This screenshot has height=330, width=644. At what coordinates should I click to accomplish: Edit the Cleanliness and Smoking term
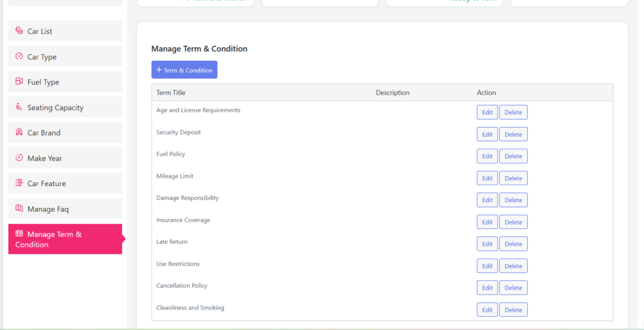click(487, 310)
